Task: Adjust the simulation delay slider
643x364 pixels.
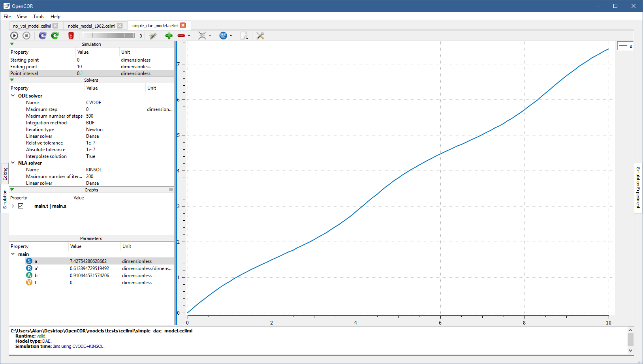Action: (x=109, y=36)
